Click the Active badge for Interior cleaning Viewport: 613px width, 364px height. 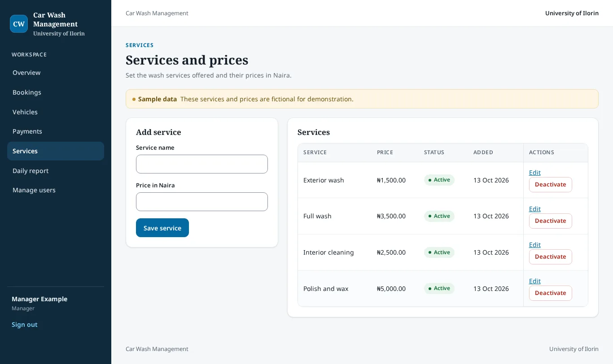tap(439, 252)
